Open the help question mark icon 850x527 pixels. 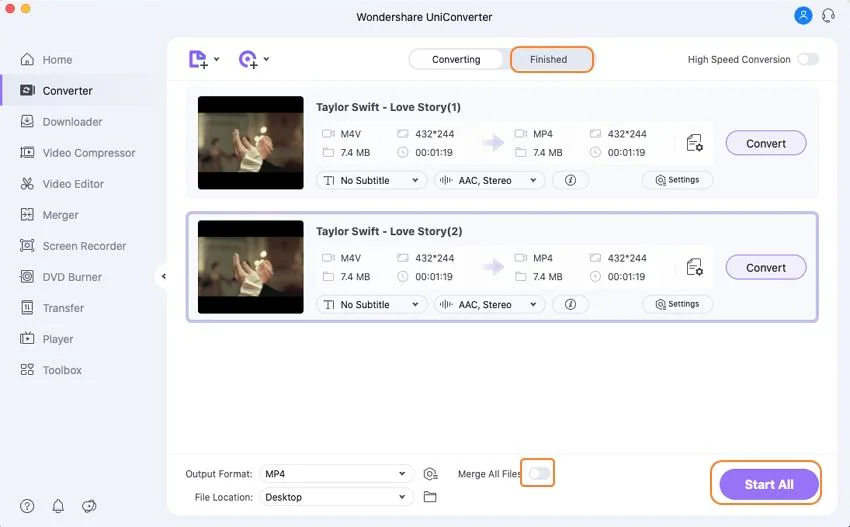click(27, 506)
